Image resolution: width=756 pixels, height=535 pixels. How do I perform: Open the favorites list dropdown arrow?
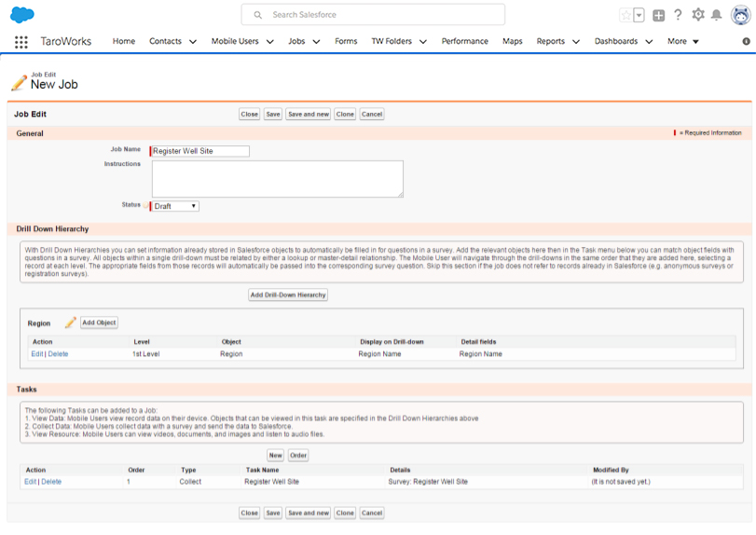(x=639, y=15)
